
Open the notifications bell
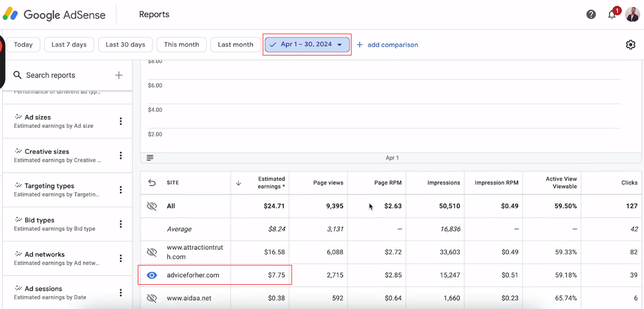[x=612, y=14]
